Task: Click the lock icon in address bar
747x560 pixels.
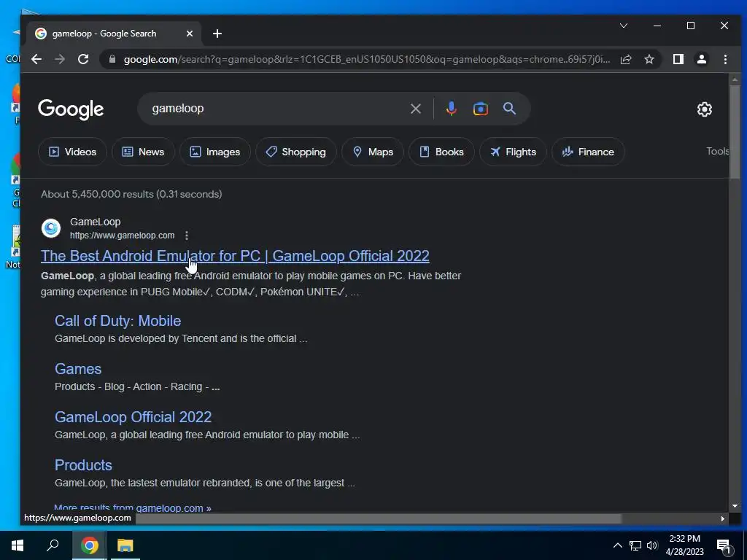Action: tap(112, 59)
